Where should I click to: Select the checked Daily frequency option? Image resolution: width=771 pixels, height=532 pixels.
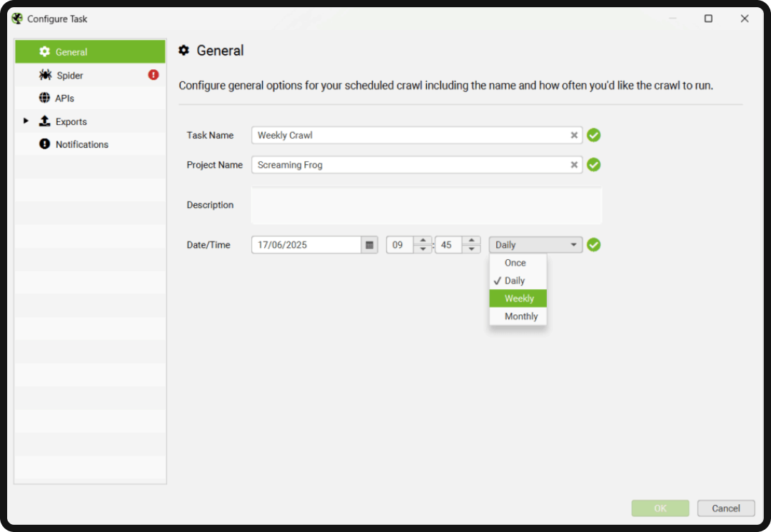tap(518, 281)
